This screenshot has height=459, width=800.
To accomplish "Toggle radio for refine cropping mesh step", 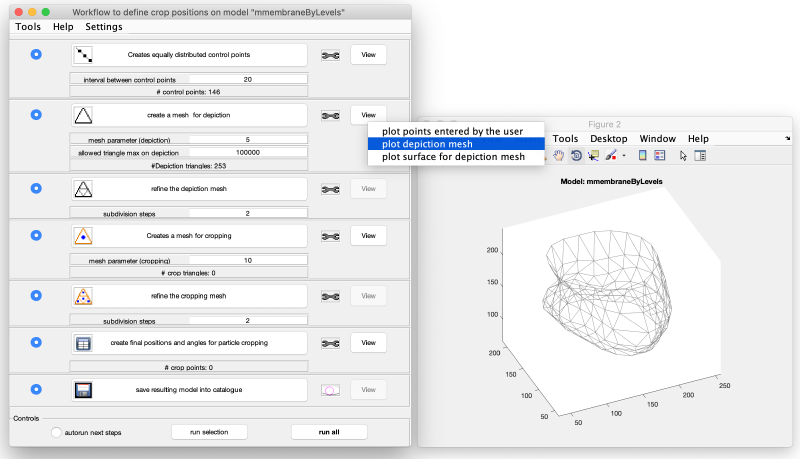I will [x=36, y=295].
